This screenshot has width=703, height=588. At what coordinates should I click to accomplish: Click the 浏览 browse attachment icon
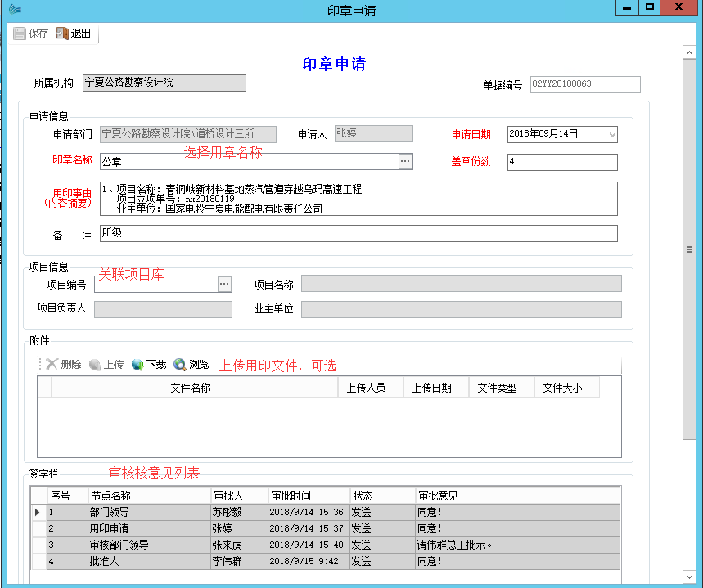[x=180, y=365]
